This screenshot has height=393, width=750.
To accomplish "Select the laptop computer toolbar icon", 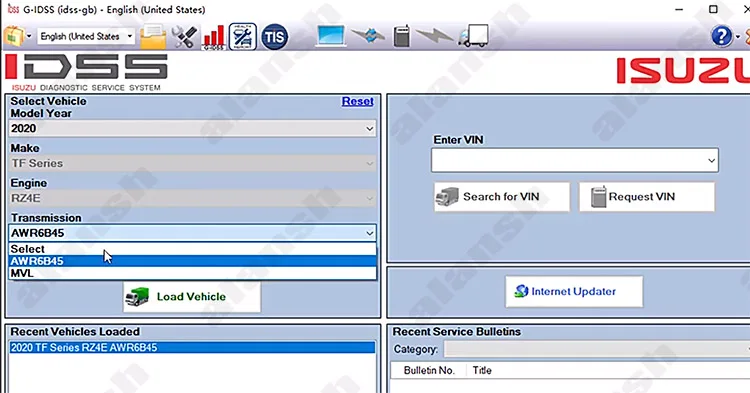I will point(331,36).
